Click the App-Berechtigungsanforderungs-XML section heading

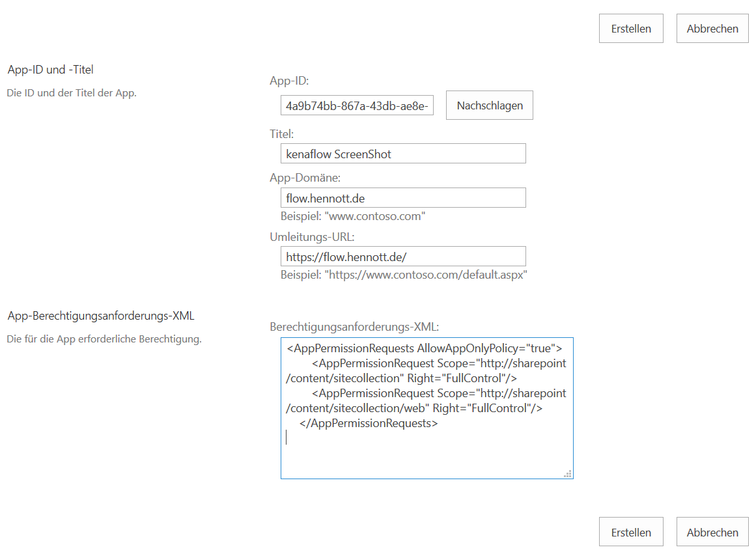101,316
